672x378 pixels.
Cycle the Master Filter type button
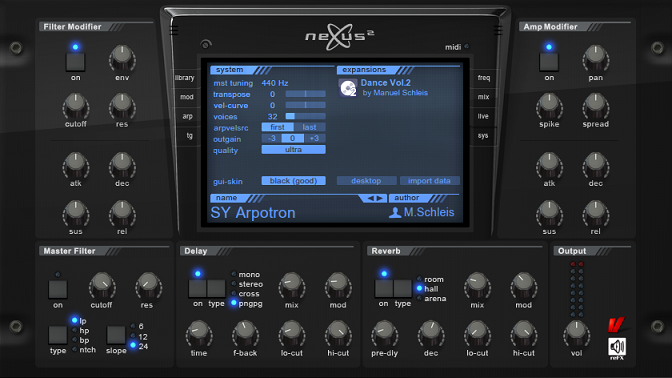point(58,335)
